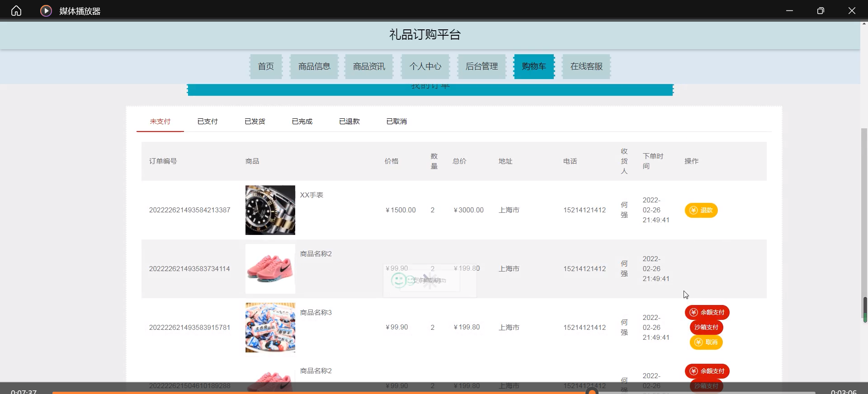Viewport: 868px width, 394px height.
Task: Restore down the media player window
Action: pos(821,10)
